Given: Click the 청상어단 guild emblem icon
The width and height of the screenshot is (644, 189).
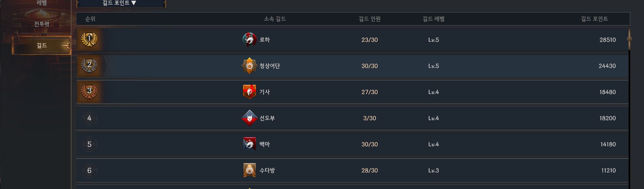Looking at the screenshot, I should pyautogui.click(x=249, y=66).
